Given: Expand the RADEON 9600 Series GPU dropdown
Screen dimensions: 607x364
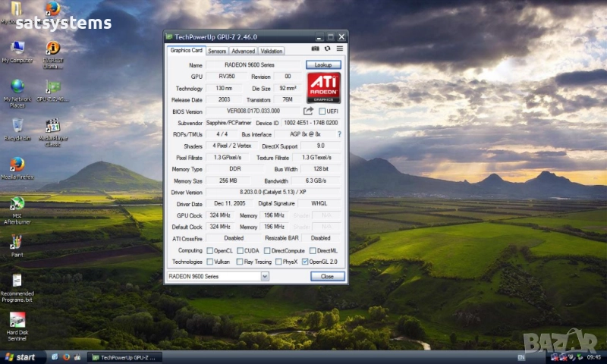Looking at the screenshot, I should 265,277.
